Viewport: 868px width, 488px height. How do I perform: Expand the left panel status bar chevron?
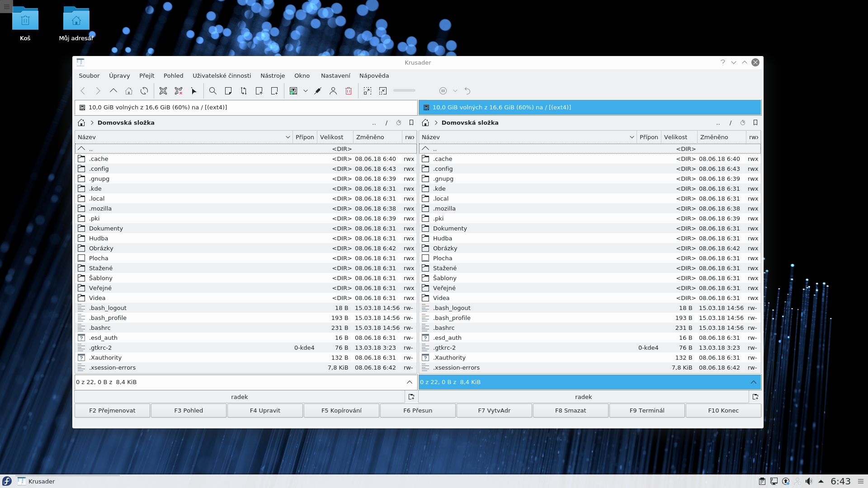click(x=410, y=382)
